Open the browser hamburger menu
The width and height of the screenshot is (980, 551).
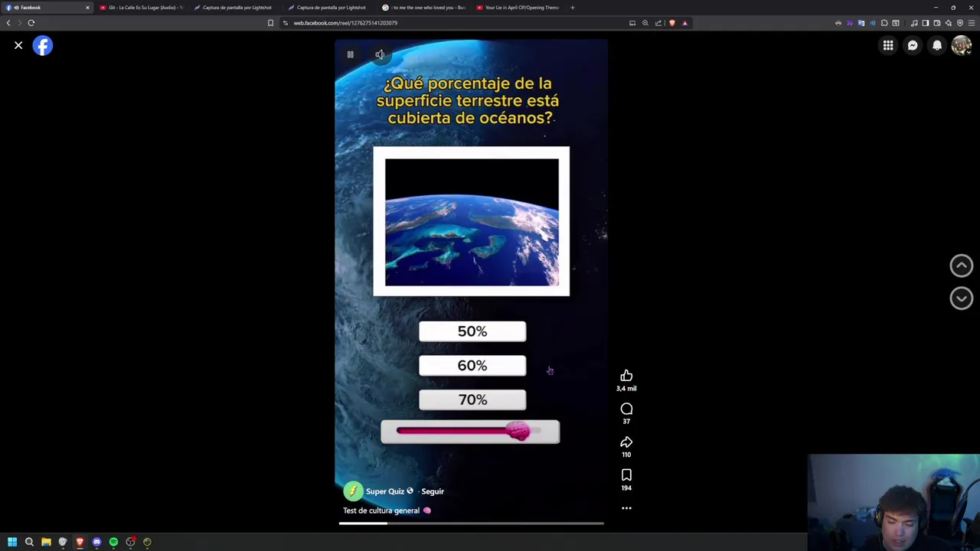tap(972, 23)
